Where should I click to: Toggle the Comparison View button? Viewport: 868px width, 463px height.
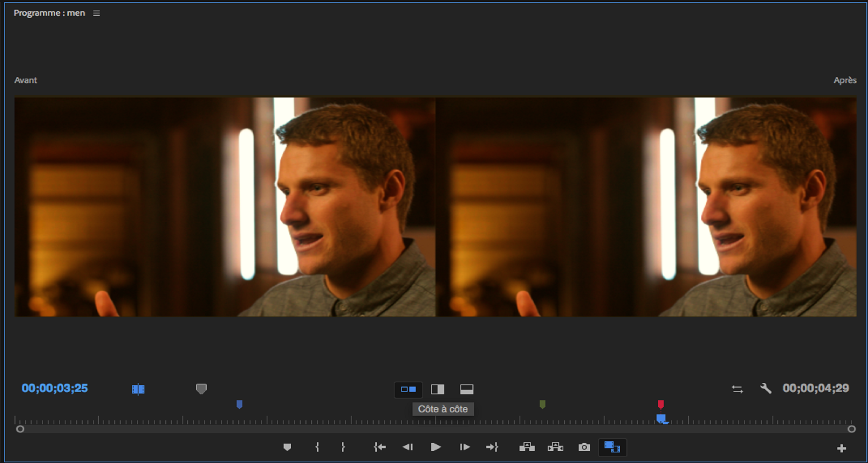pos(612,447)
